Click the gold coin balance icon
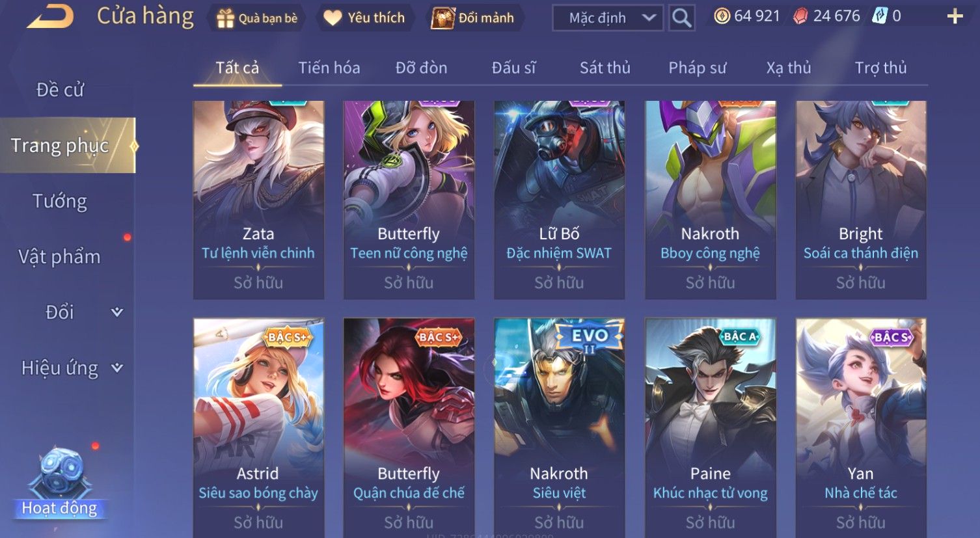The height and width of the screenshot is (538, 980). 722,16
